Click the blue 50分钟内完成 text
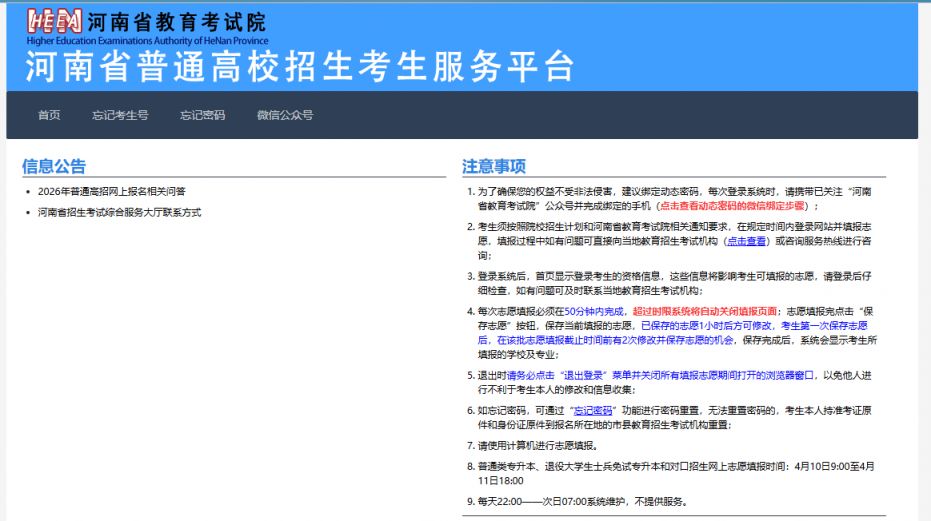 pos(594,311)
